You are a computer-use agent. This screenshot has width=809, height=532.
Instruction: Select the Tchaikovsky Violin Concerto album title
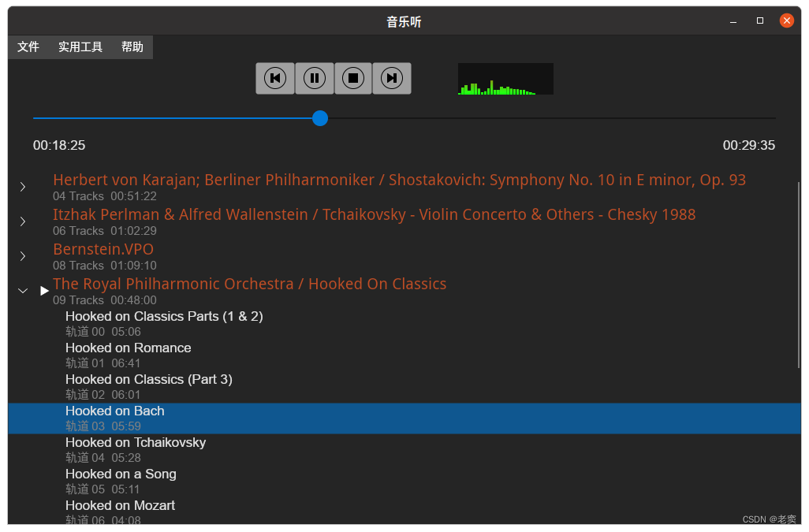tap(374, 214)
